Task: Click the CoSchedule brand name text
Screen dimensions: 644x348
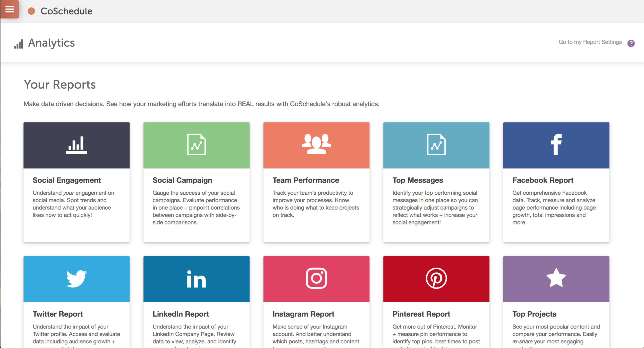Action: [x=66, y=11]
